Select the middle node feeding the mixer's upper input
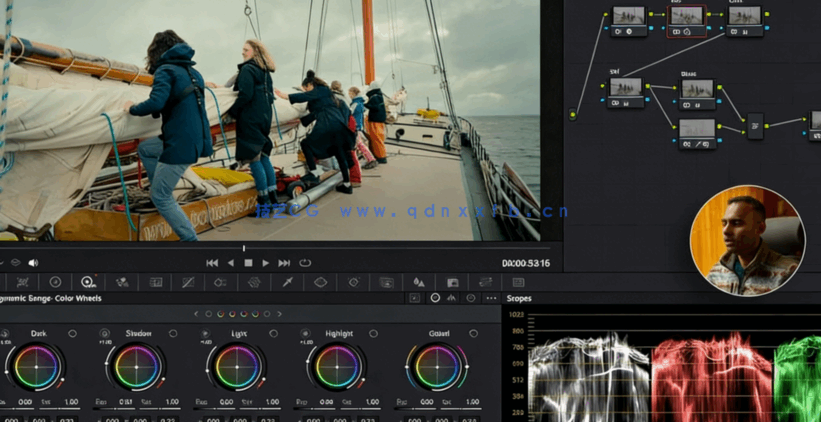 pos(697,94)
